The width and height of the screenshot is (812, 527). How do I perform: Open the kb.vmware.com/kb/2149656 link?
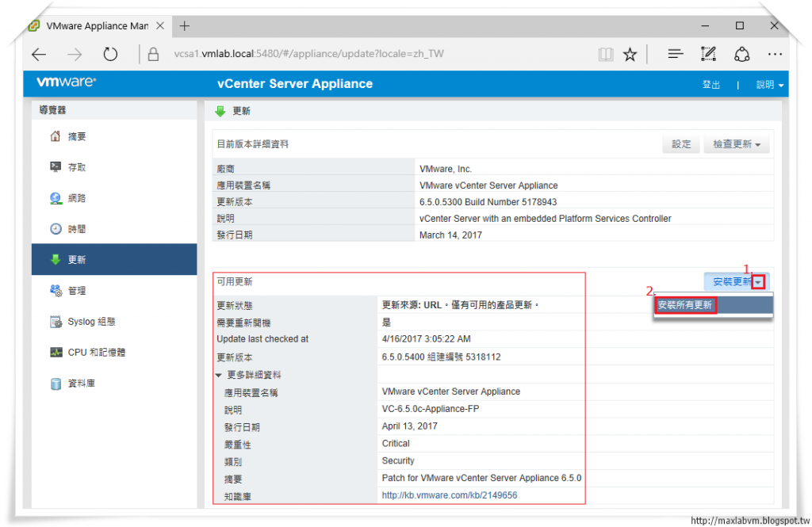pos(449,495)
